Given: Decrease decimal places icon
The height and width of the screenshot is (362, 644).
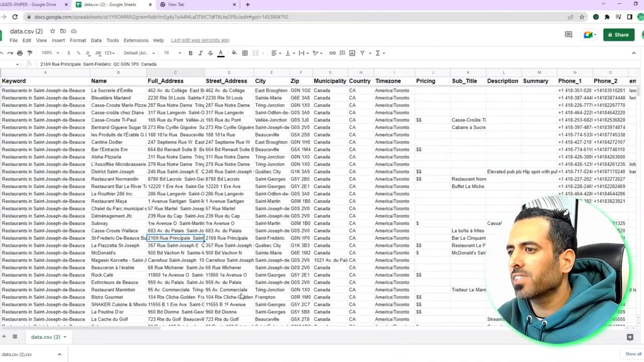Looking at the screenshot, I should point(88,53).
